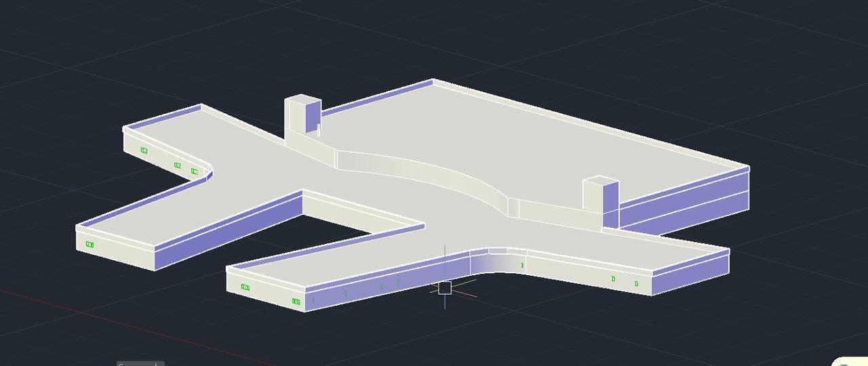
Task: Pick the leftmost green window marker on upper-left wing
Action: (x=144, y=150)
